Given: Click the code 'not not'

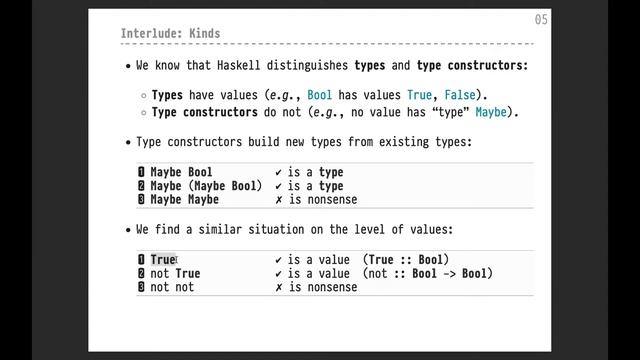Looking at the screenshot, I should [172, 287].
